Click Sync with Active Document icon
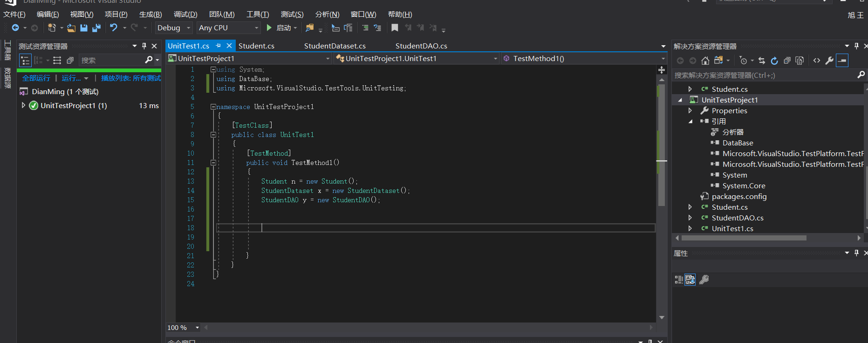 762,61
